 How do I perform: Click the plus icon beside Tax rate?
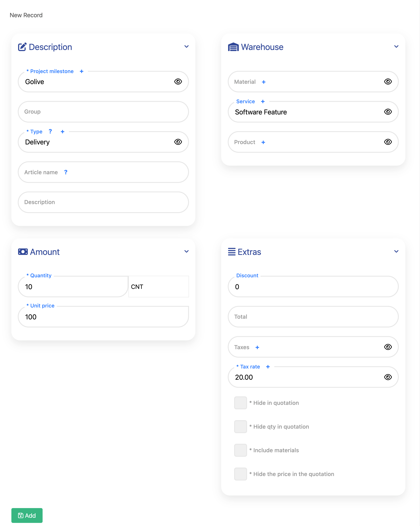268,367
